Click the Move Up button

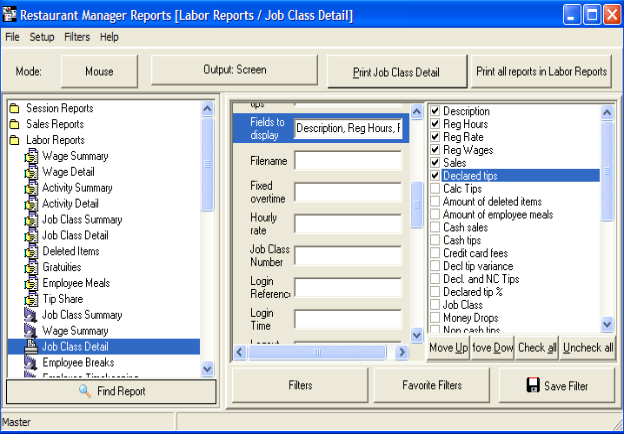click(x=448, y=348)
